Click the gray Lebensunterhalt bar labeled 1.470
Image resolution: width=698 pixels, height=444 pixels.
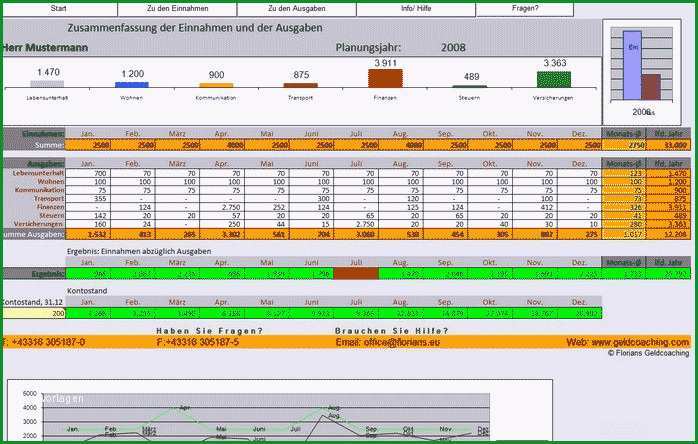[x=47, y=84]
